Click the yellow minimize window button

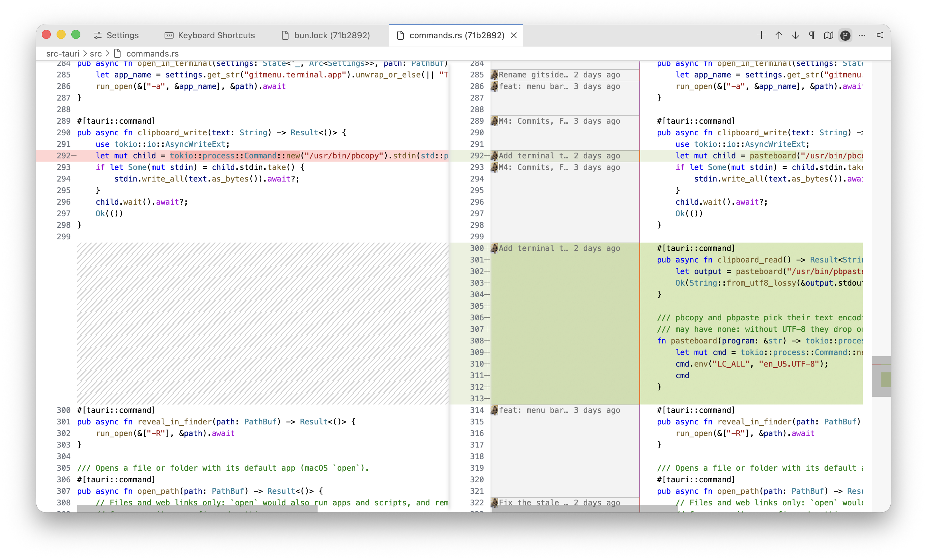tap(61, 35)
